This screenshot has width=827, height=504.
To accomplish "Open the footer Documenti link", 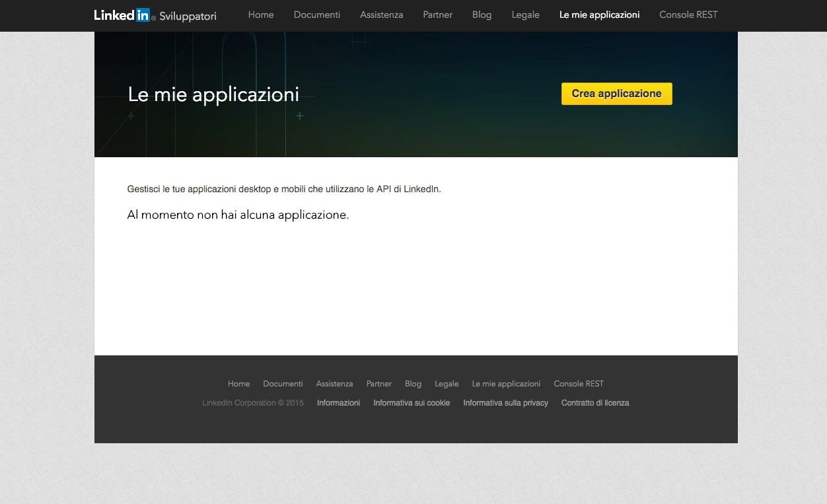I will [283, 384].
